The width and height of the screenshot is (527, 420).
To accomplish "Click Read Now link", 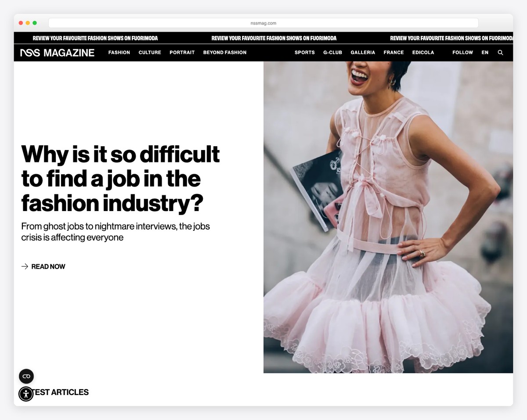I will pos(48,266).
